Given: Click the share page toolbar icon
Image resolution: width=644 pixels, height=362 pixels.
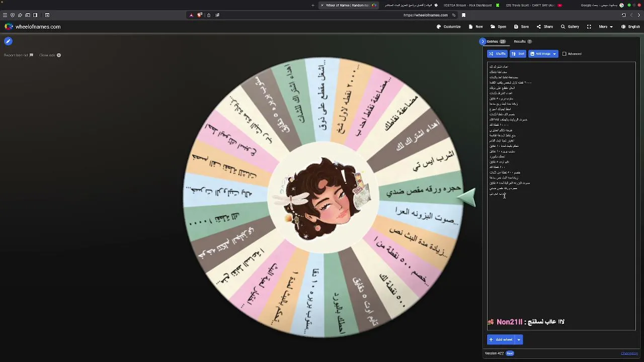Looking at the screenshot, I should click(x=209, y=15).
